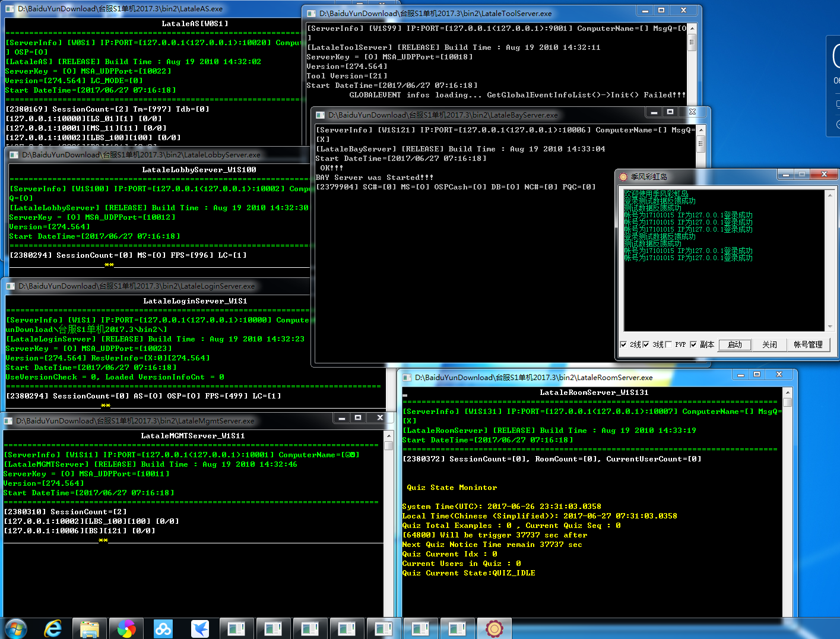Click the sunflower app icon on taskbar
Viewport: 840px width, 639px height.
494,628
